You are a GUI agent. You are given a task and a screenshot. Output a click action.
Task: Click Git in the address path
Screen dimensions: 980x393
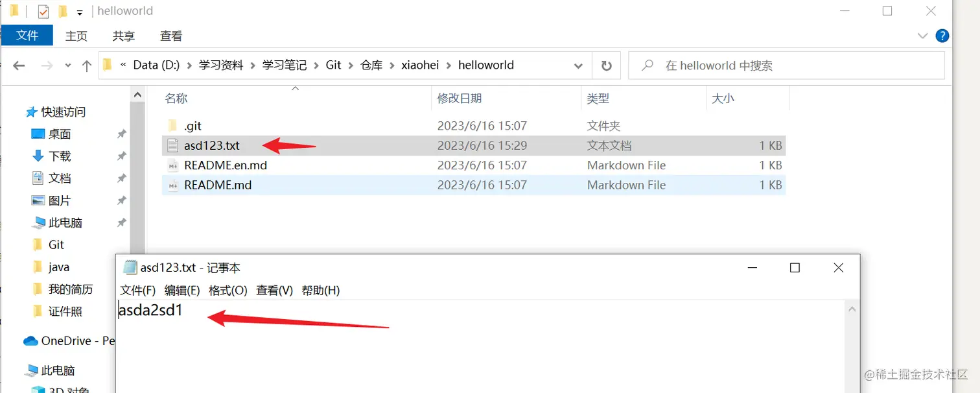pos(333,65)
